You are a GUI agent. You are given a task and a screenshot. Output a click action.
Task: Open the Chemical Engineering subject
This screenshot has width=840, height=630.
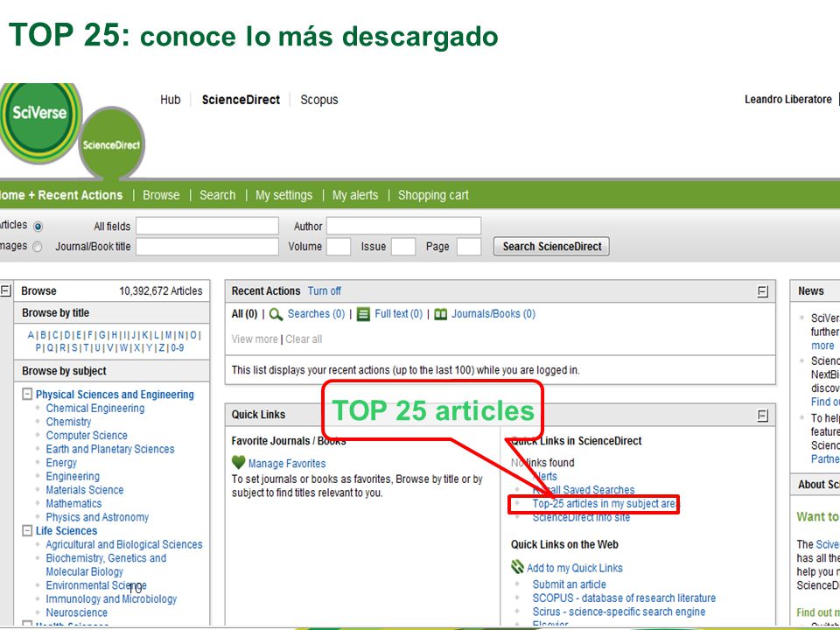pos(94,409)
